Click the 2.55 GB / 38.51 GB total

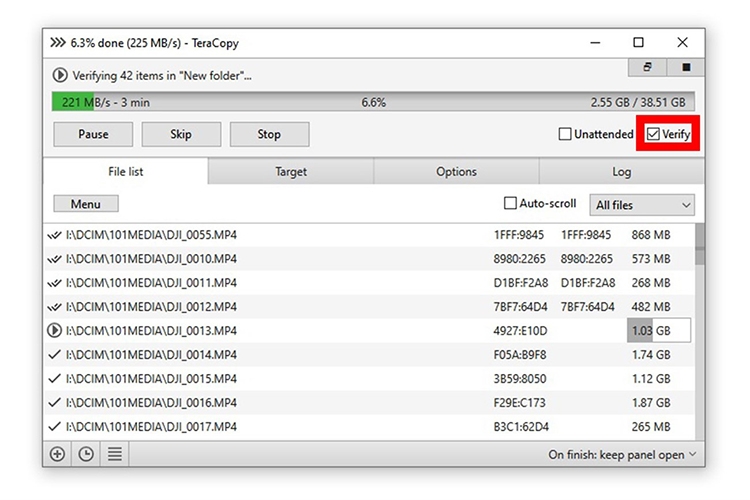(638, 102)
